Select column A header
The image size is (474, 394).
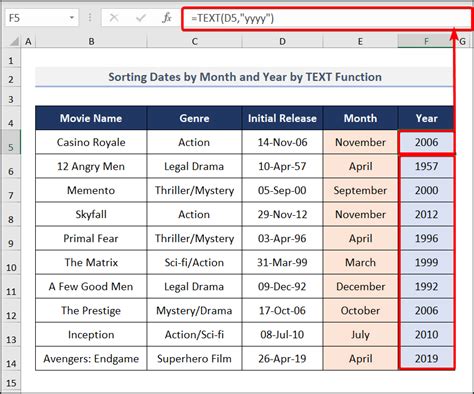coord(28,42)
